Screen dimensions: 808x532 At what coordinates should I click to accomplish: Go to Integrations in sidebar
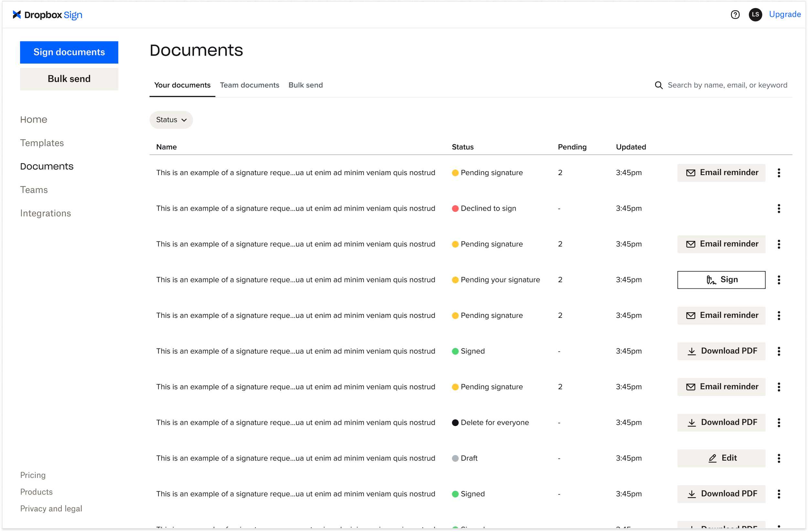pos(46,213)
